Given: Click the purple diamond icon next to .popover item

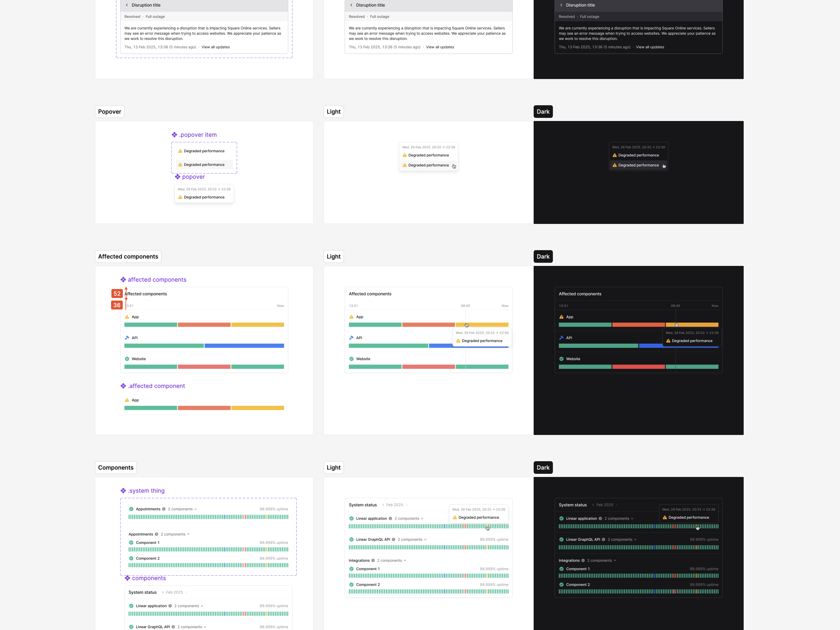Looking at the screenshot, I should coord(175,135).
